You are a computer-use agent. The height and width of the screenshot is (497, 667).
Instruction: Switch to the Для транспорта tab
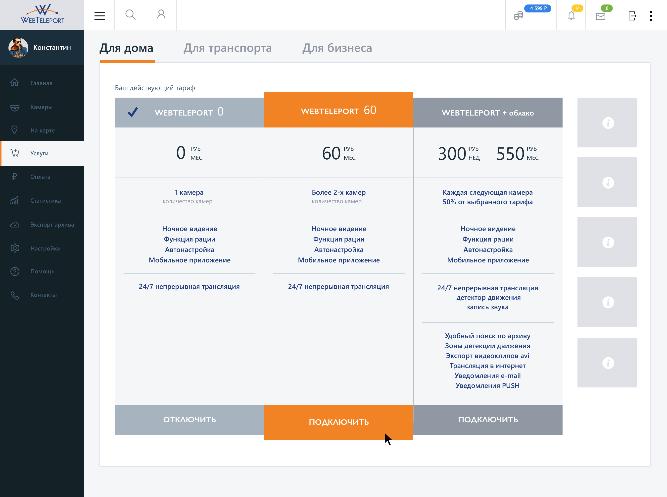[x=228, y=48]
